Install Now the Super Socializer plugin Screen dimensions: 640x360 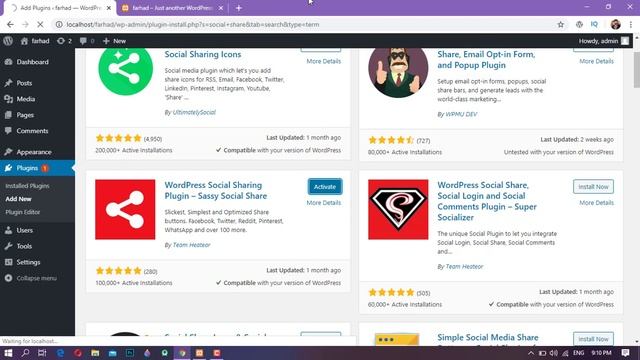coord(593,187)
